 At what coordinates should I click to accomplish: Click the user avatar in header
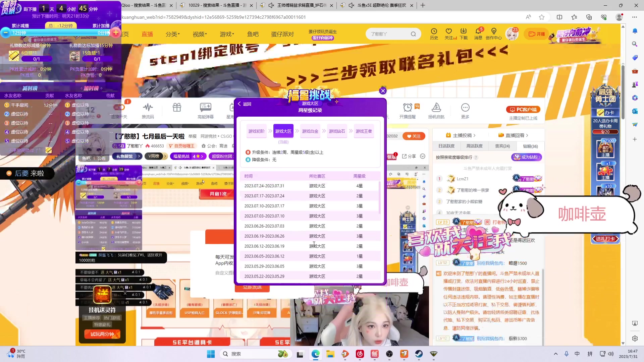point(512,34)
